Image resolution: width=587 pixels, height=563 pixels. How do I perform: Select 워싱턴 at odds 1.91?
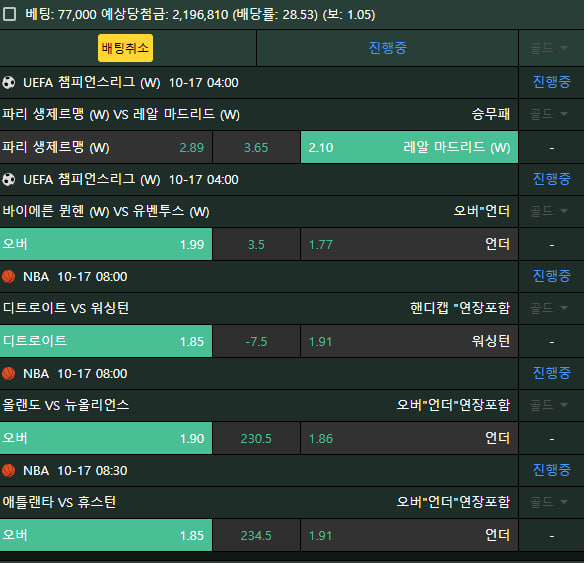click(x=409, y=341)
